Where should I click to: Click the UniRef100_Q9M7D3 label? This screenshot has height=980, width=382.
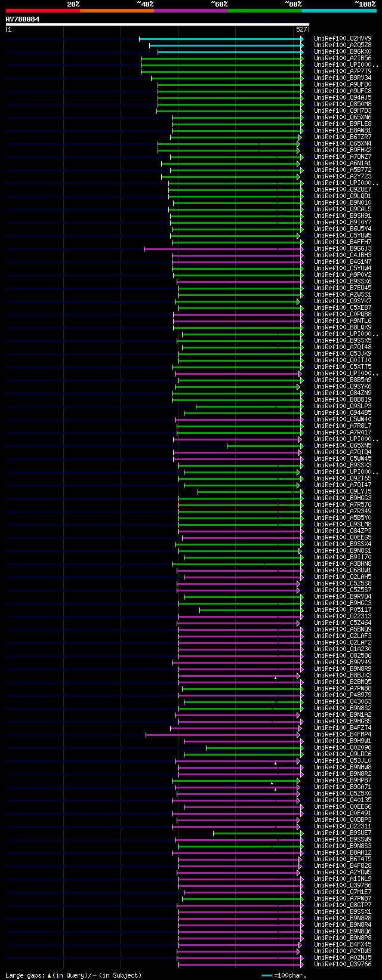(343, 111)
